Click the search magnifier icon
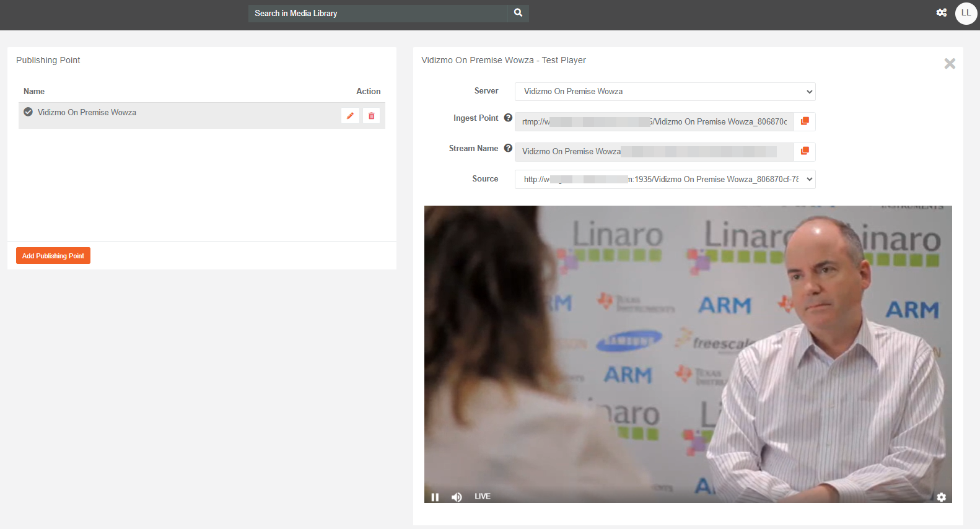This screenshot has height=529, width=980. pos(518,13)
